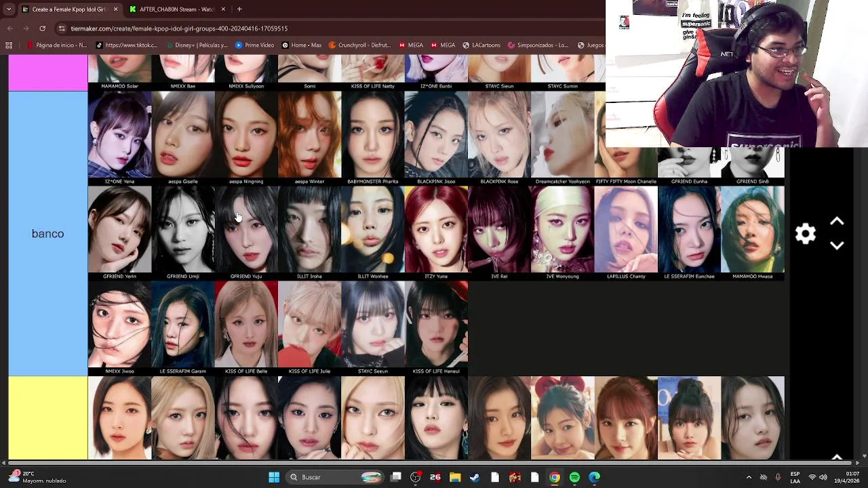Open Spotify from the taskbar
The height and width of the screenshot is (488, 868).
click(x=574, y=477)
